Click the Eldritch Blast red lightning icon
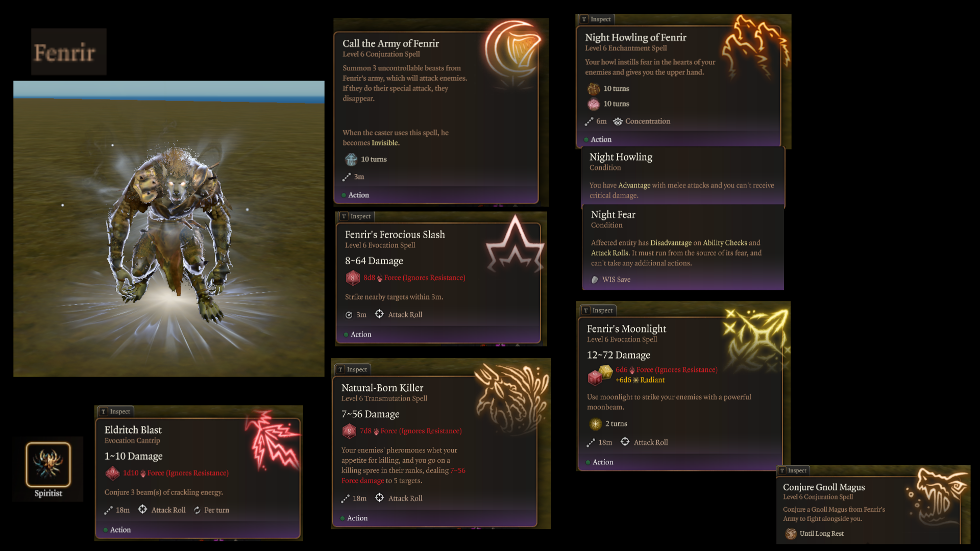The width and height of the screenshot is (980, 551). [272, 440]
